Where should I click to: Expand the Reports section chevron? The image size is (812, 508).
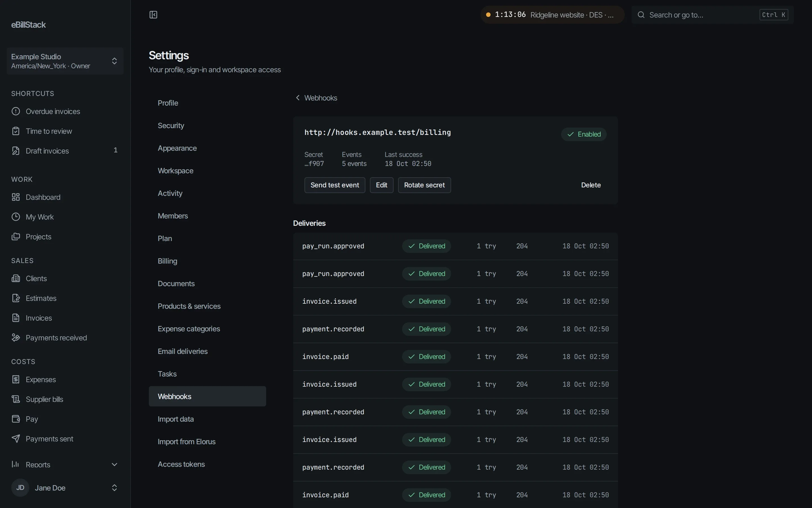tap(114, 464)
